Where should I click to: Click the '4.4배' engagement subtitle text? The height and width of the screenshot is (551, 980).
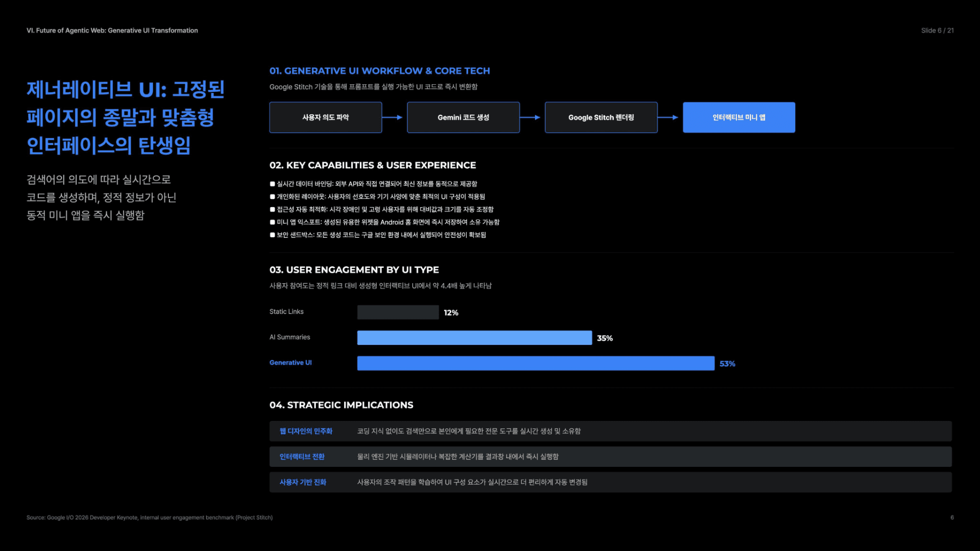point(381,286)
